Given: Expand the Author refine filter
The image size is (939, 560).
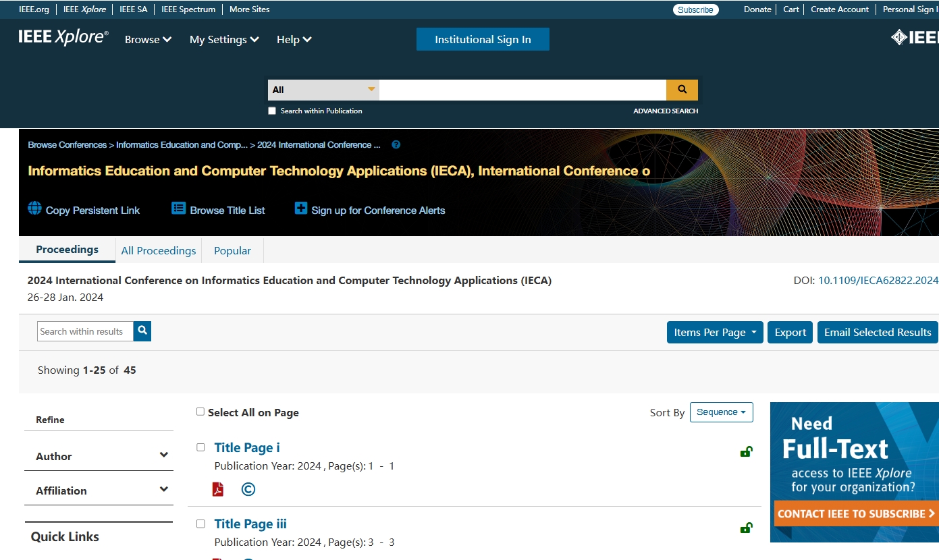Looking at the screenshot, I should point(99,456).
